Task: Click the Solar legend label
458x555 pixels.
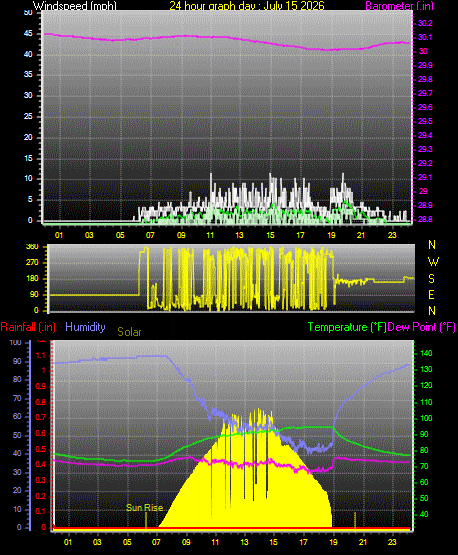Action: pyautogui.click(x=129, y=332)
